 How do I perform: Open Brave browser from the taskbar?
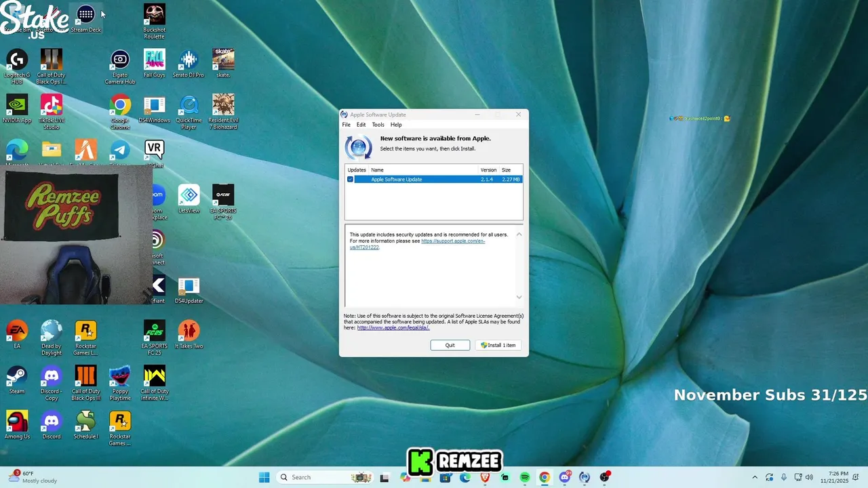[x=485, y=477]
